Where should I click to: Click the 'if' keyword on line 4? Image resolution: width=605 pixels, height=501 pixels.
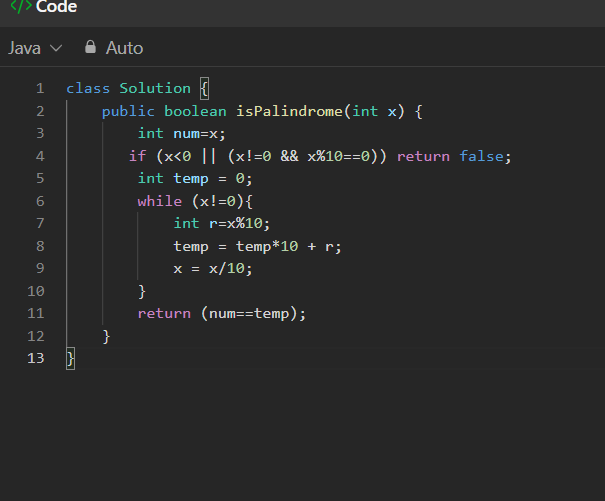(x=137, y=156)
